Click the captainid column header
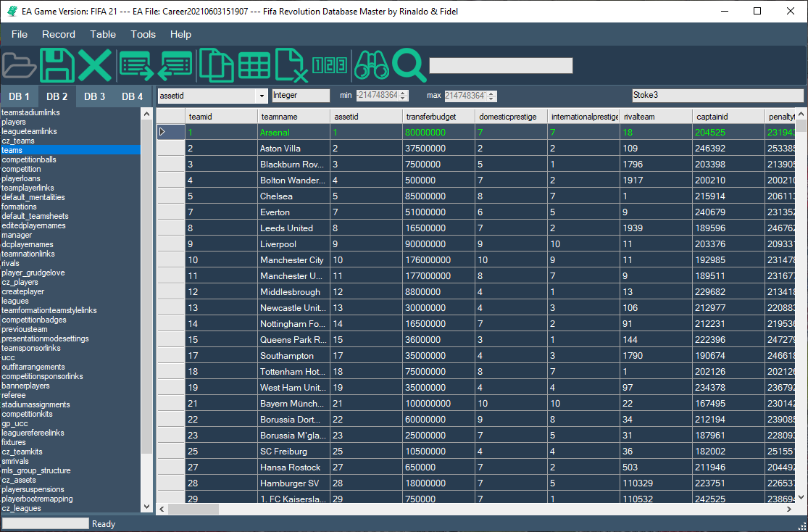 pyautogui.click(x=728, y=117)
